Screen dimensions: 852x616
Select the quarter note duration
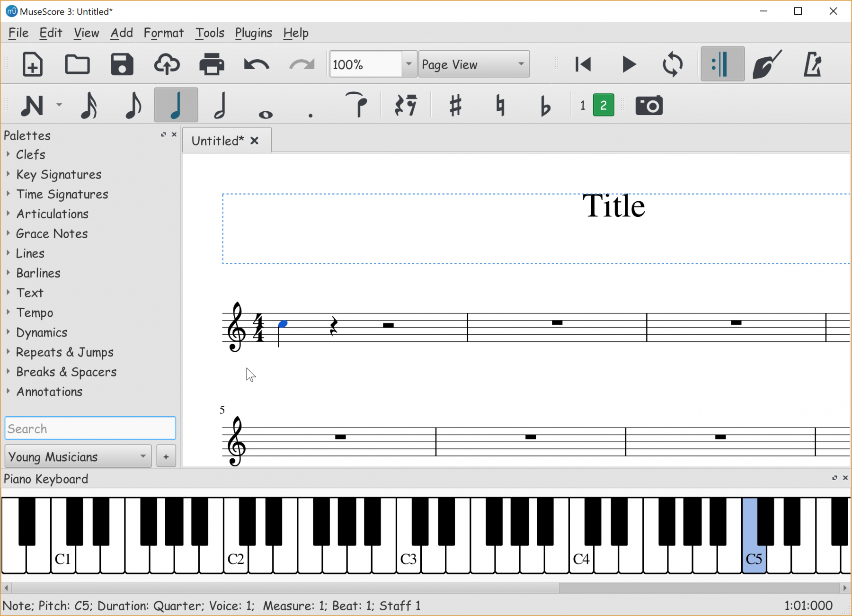176,105
